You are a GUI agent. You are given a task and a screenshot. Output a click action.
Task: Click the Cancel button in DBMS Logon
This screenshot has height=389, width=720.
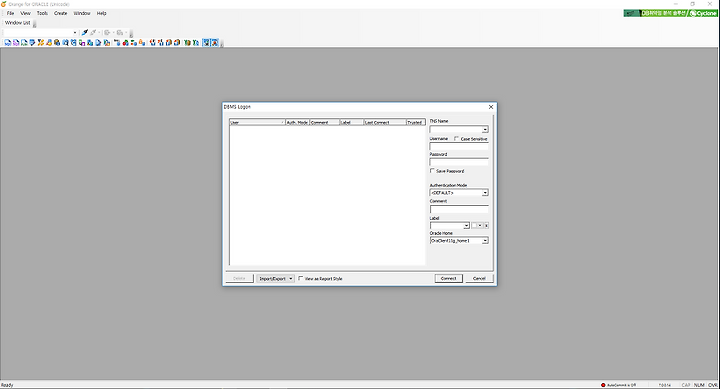(479, 278)
